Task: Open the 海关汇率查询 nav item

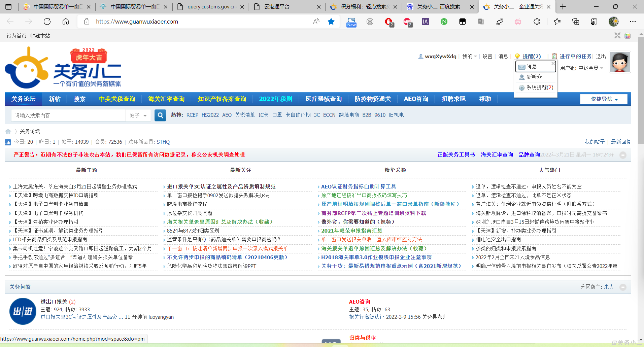Action: pyautogui.click(x=166, y=99)
